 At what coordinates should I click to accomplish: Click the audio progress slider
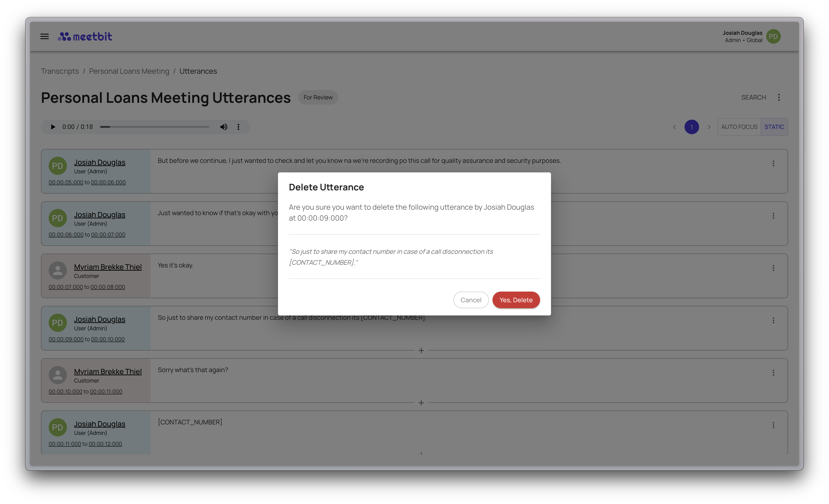(x=154, y=127)
